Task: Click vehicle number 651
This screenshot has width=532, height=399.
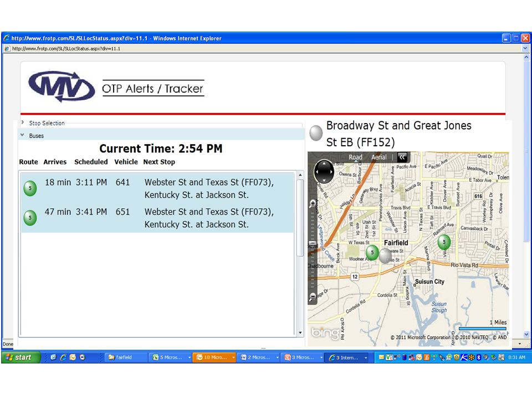Action: pyautogui.click(x=123, y=212)
